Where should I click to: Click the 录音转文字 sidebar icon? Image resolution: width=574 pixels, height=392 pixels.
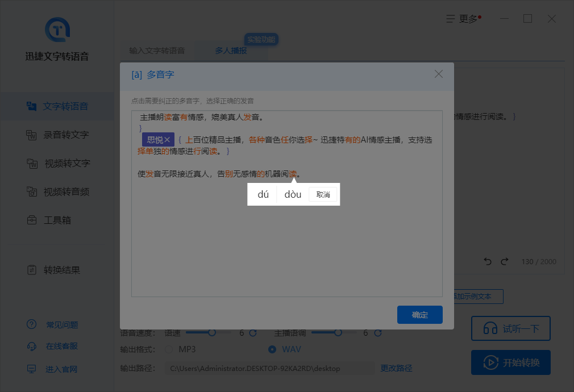(31, 135)
